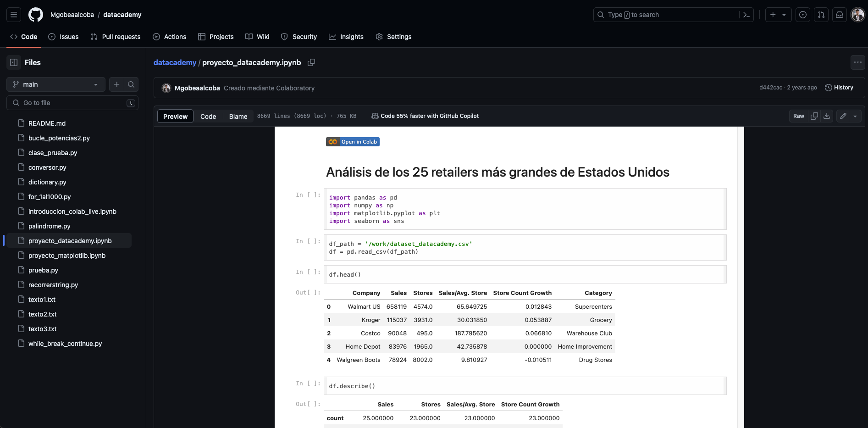Image resolution: width=868 pixels, height=428 pixels.
Task: Click the search files magnifier button
Action: click(x=131, y=84)
